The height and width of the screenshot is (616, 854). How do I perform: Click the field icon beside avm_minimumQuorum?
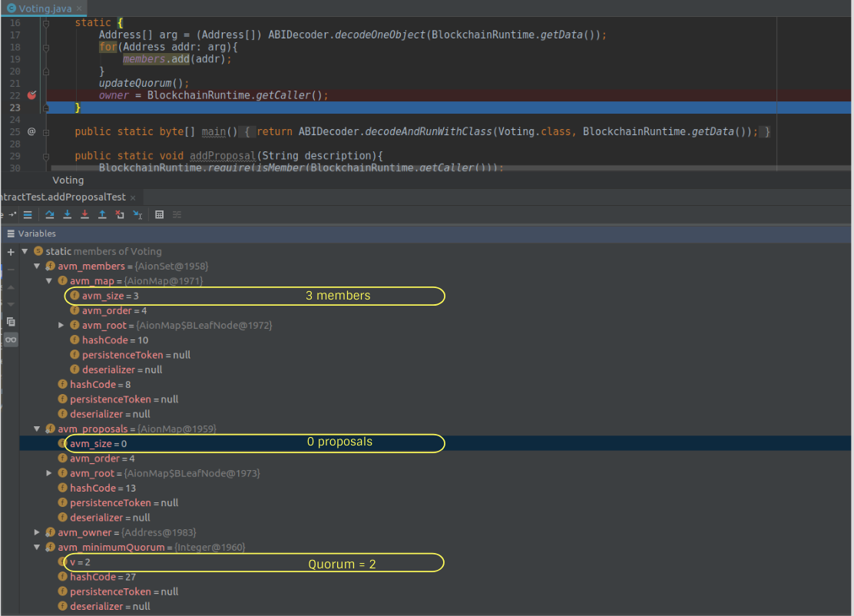50,547
